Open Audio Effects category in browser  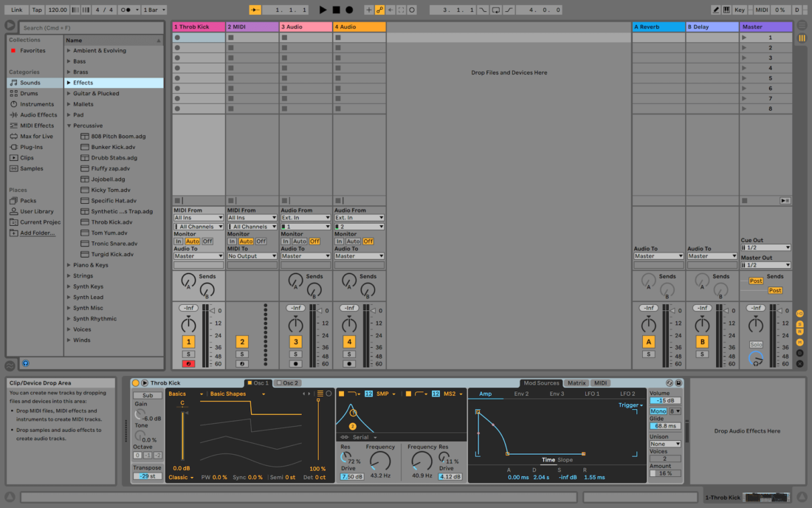tap(38, 115)
